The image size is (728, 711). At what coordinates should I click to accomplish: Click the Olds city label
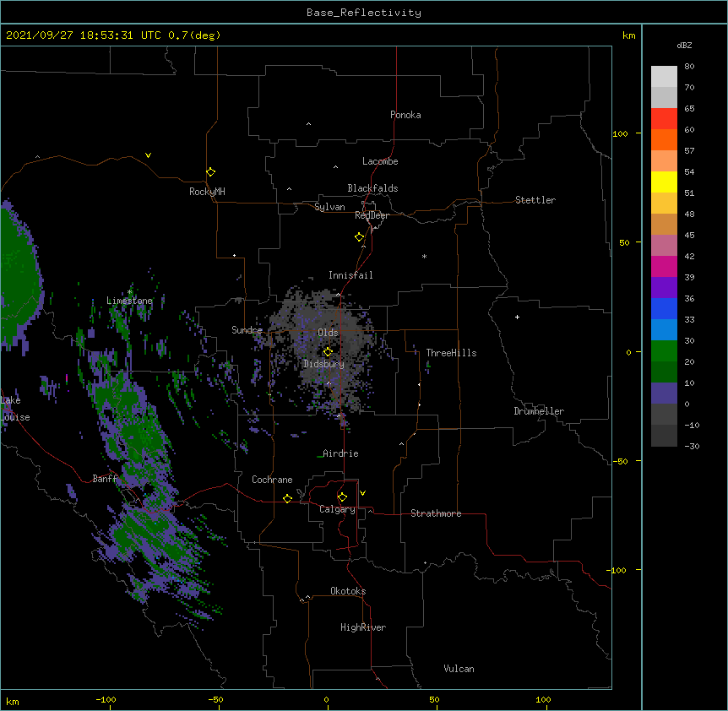(x=328, y=333)
